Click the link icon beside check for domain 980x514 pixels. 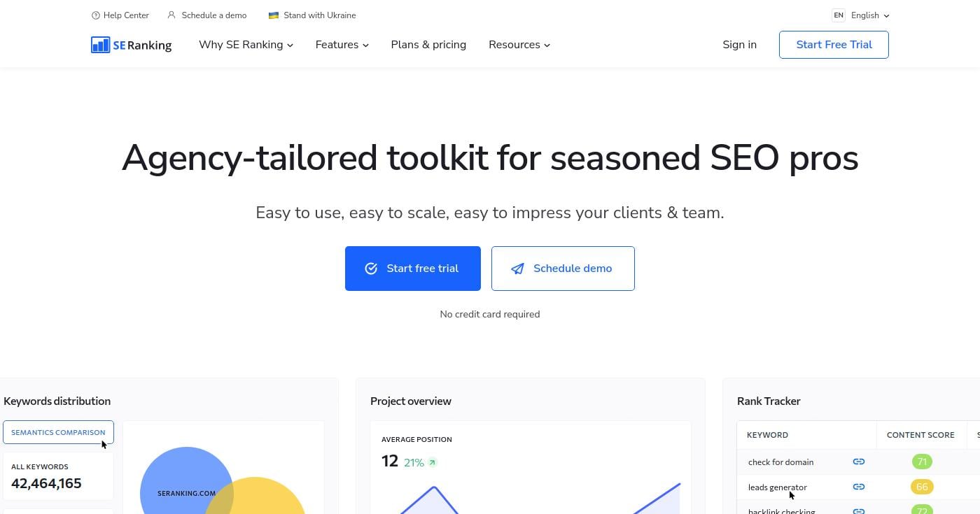pos(858,462)
